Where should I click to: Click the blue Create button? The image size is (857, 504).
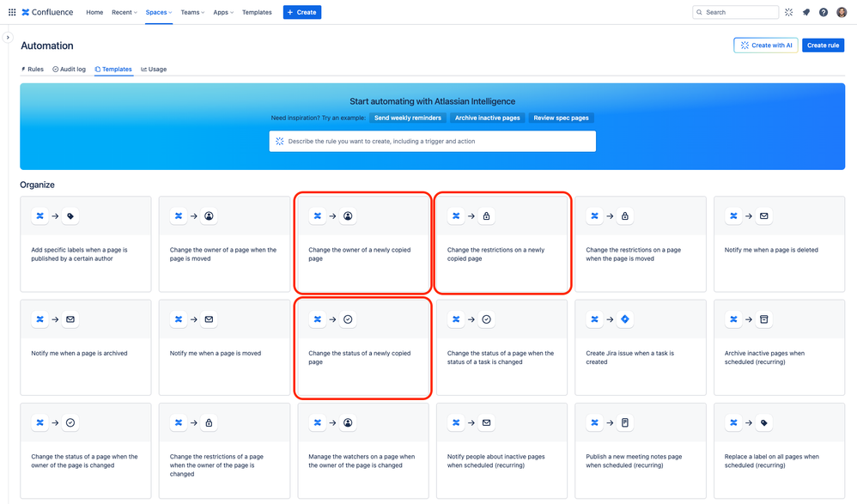pos(302,12)
